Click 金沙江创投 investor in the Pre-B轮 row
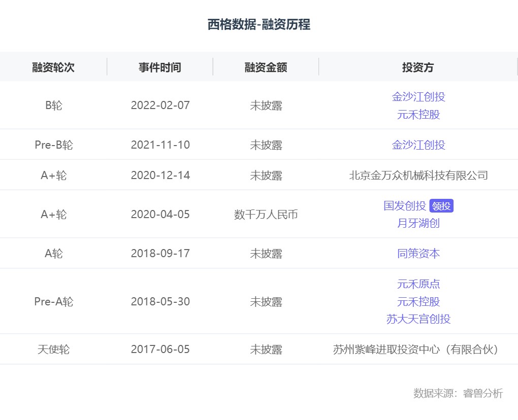This screenshot has width=518, height=420. pos(418,145)
